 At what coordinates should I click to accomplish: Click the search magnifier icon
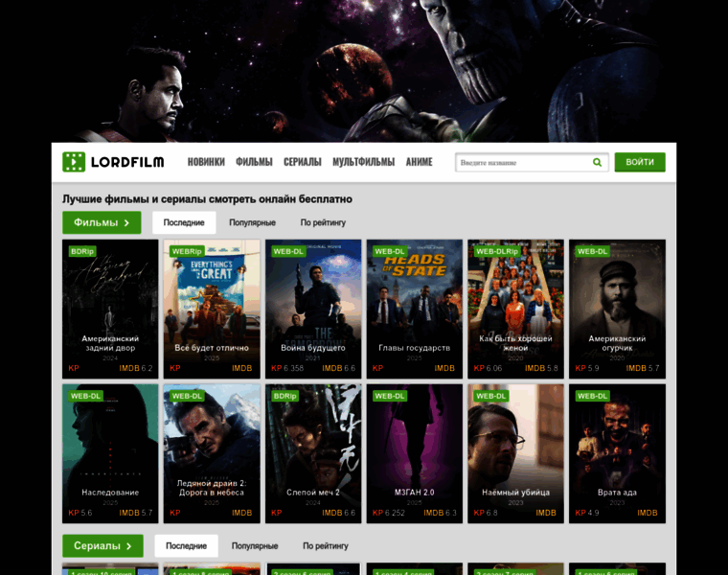(x=597, y=162)
